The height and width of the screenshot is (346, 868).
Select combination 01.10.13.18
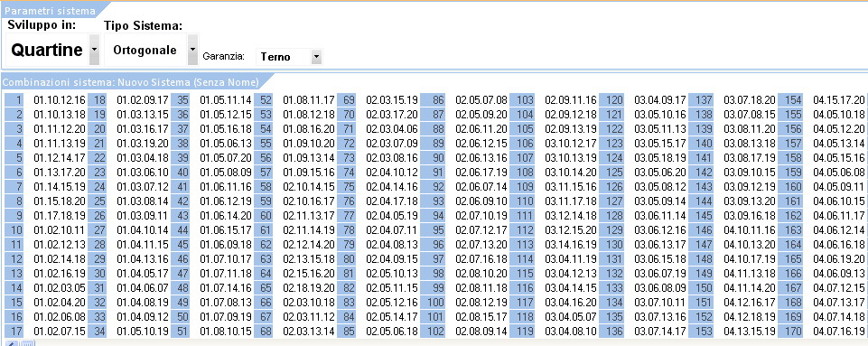60,115
